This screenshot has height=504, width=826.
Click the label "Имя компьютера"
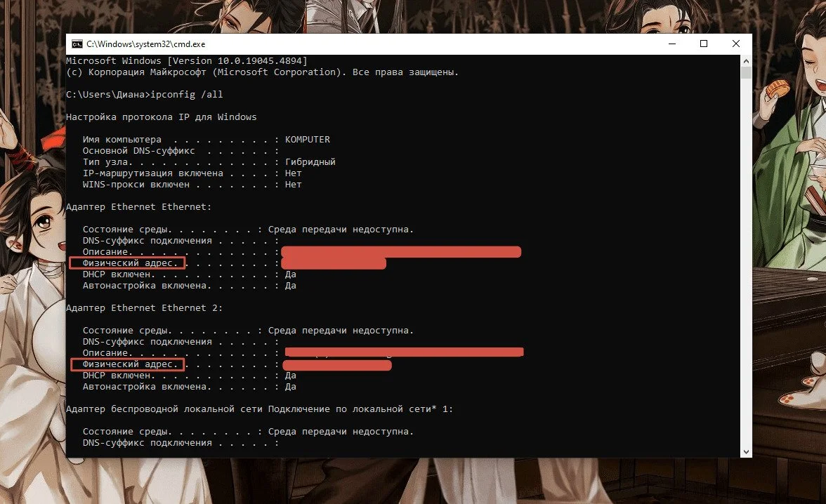(122, 140)
